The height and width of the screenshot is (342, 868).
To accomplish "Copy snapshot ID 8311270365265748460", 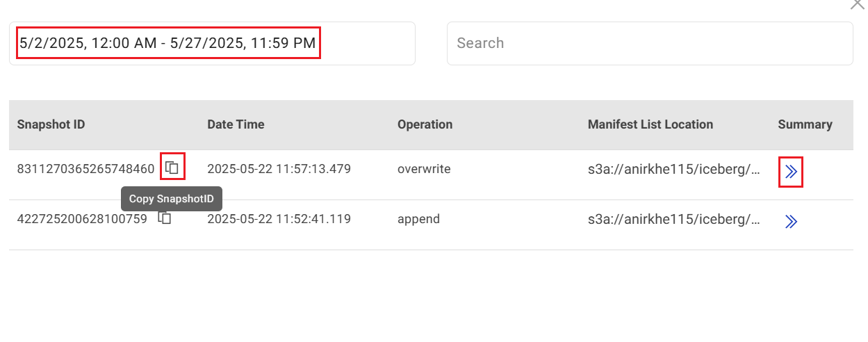I will 172,168.
